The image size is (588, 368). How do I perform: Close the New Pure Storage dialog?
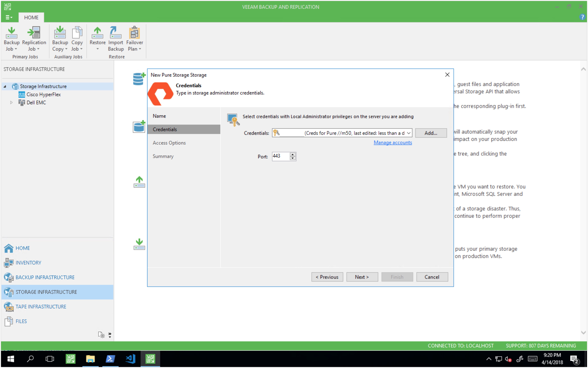click(x=447, y=75)
